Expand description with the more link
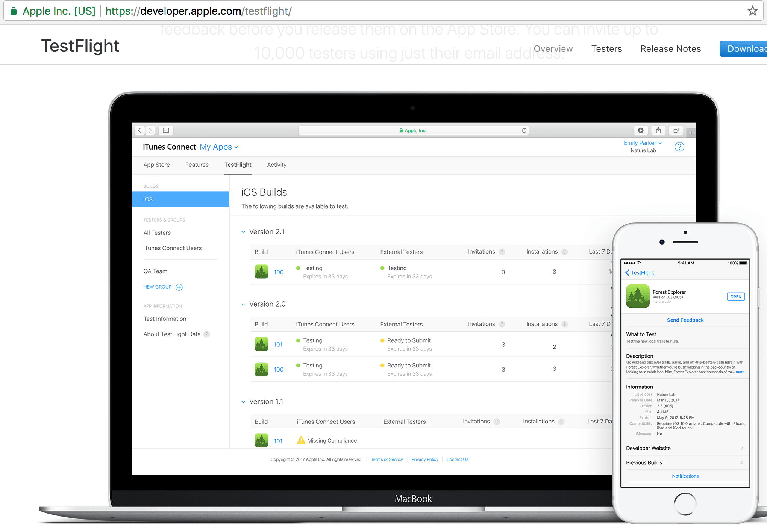This screenshot has width=767, height=532. pos(740,372)
